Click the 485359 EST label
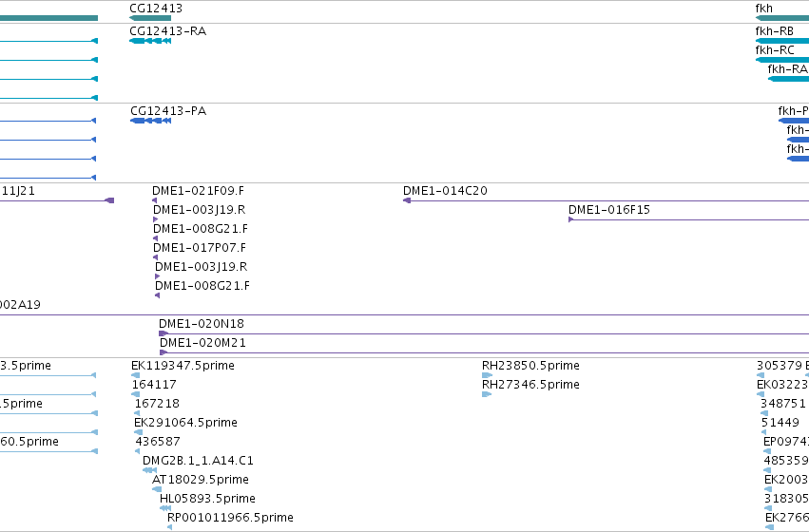 786,461
